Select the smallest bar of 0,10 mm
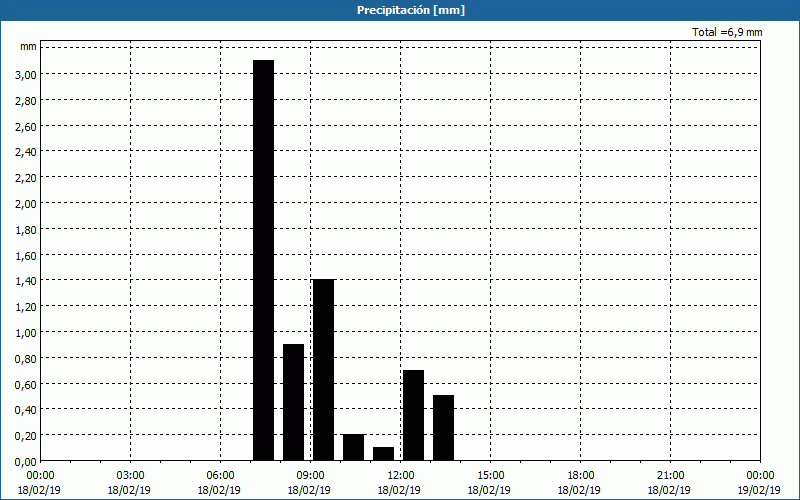This screenshot has width=800, height=500. coord(384,454)
